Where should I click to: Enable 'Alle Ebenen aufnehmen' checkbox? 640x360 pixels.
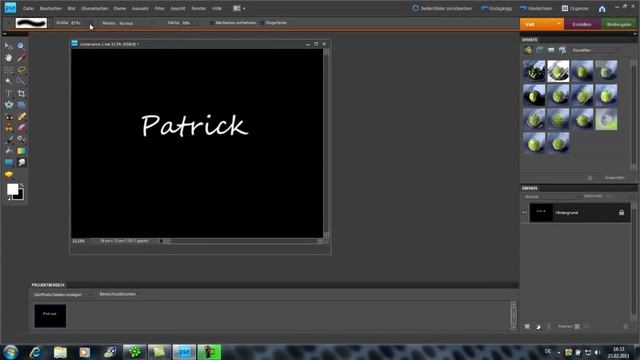212,23
